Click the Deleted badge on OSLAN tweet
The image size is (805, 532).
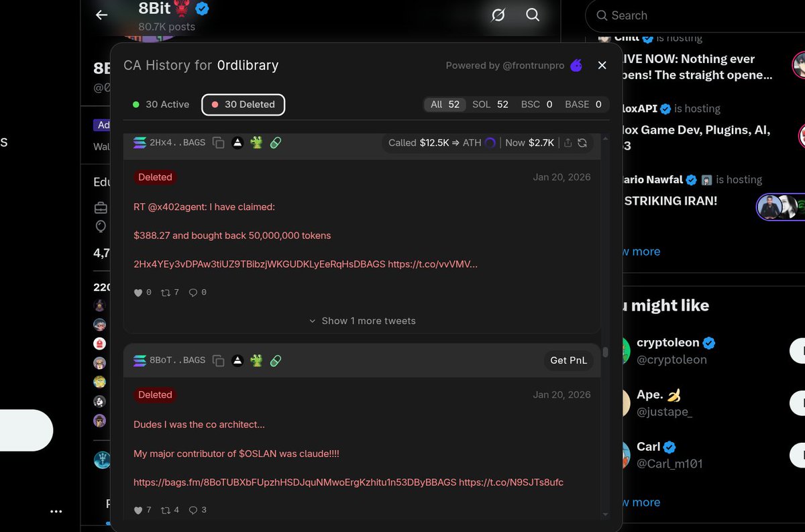point(155,394)
